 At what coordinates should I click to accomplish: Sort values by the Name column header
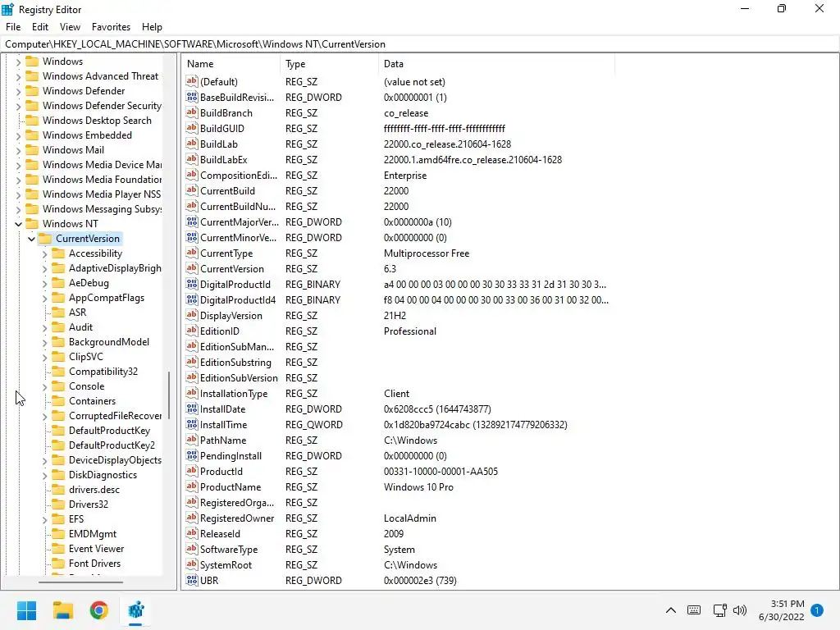point(231,64)
